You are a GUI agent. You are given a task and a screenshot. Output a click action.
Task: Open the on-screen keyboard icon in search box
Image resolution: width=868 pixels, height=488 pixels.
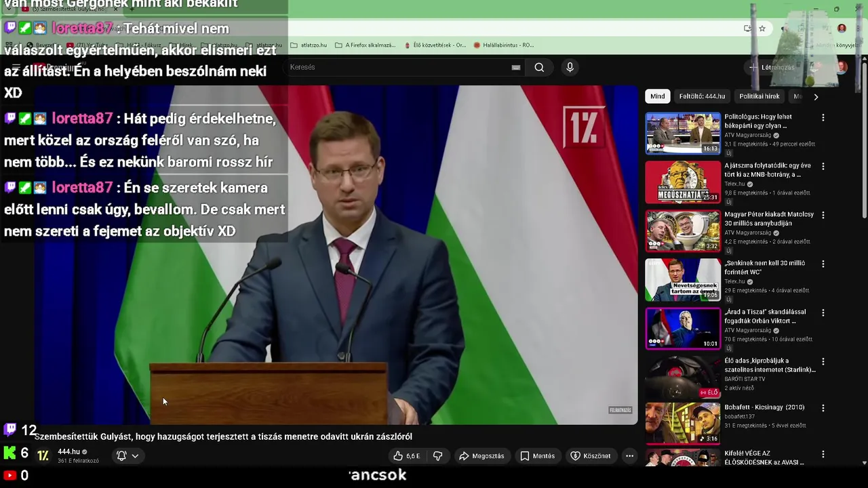point(516,67)
